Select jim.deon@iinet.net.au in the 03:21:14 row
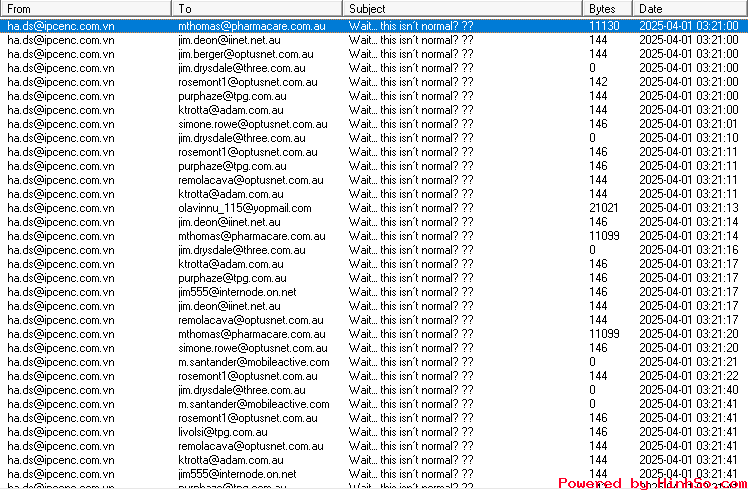The image size is (748, 490). (229, 222)
